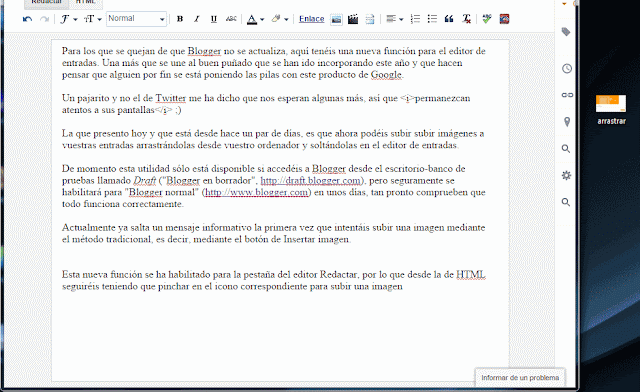Viewport: 640px width, 392px height.
Task: Run the spell check icon
Action: (x=487, y=19)
